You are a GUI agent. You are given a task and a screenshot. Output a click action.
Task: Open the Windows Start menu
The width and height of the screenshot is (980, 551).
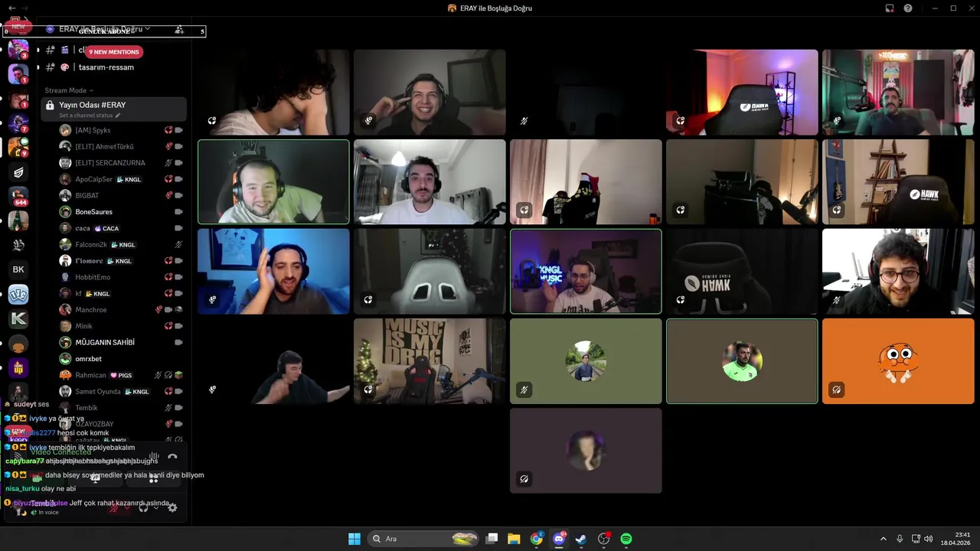354,539
